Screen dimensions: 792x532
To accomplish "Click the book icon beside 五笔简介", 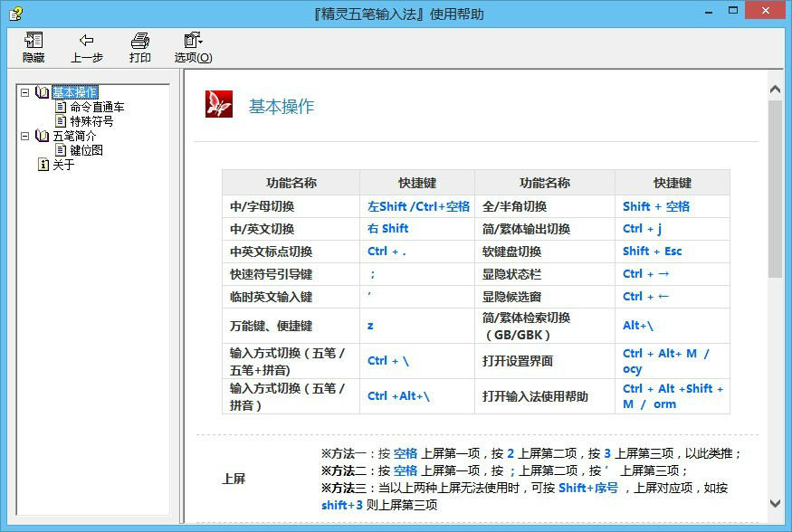I will tap(42, 136).
